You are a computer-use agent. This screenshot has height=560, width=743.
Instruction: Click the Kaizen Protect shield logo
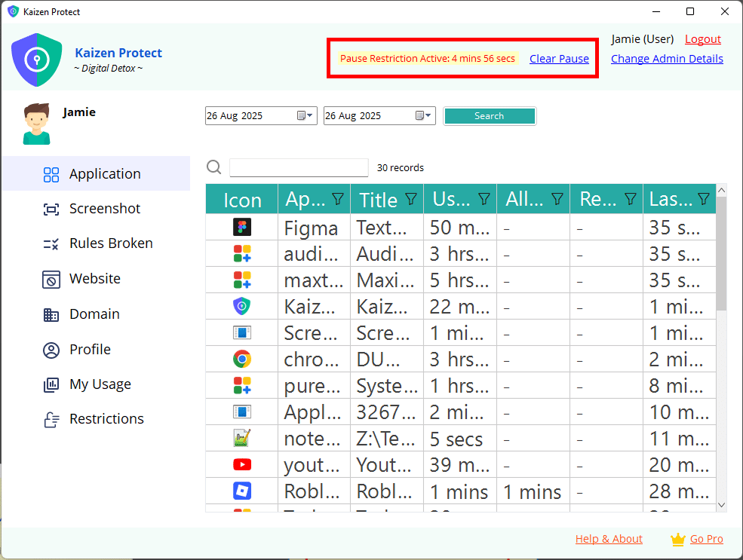tap(36, 60)
